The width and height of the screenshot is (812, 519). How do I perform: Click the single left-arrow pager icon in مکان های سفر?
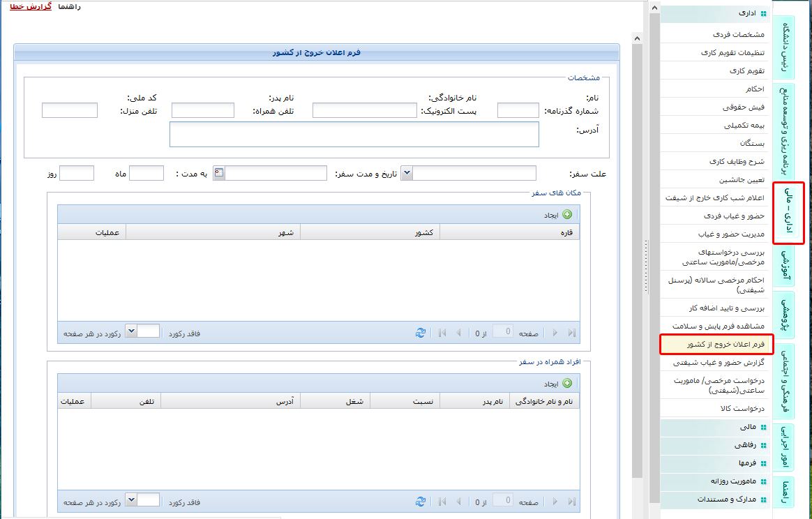pyautogui.click(x=458, y=333)
